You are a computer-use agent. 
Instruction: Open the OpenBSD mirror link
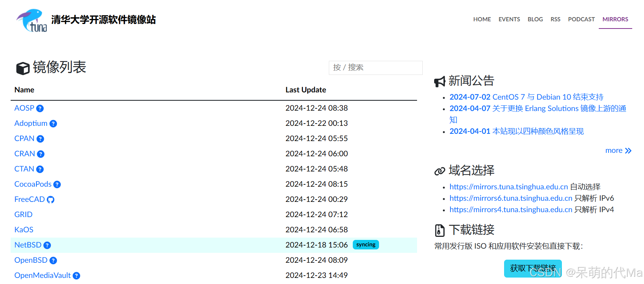[31, 260]
